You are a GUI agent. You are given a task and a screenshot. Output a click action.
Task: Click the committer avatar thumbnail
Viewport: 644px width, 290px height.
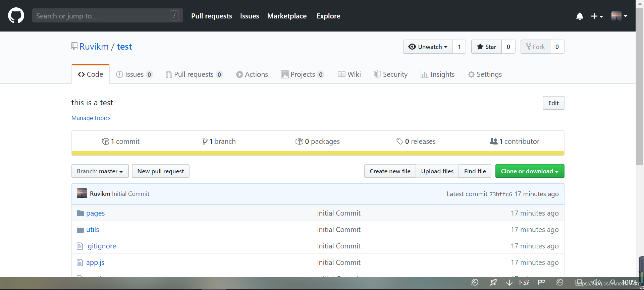click(x=82, y=193)
